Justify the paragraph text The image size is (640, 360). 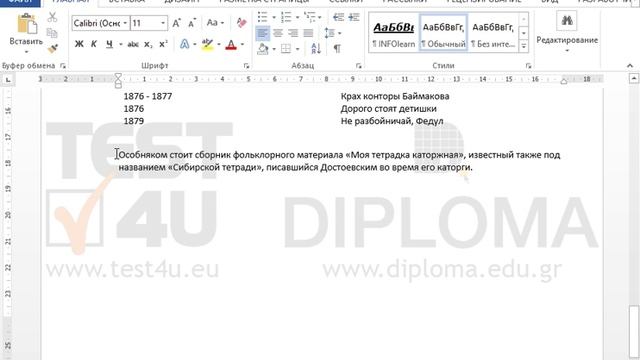pyautogui.click(x=309, y=33)
